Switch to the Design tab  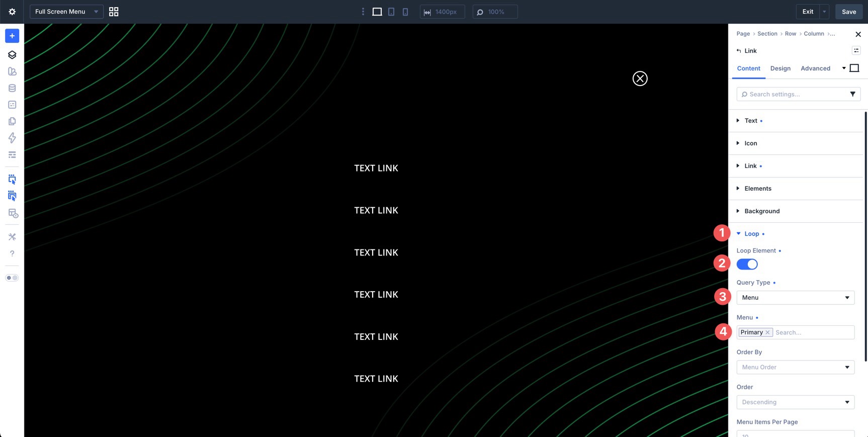(780, 68)
